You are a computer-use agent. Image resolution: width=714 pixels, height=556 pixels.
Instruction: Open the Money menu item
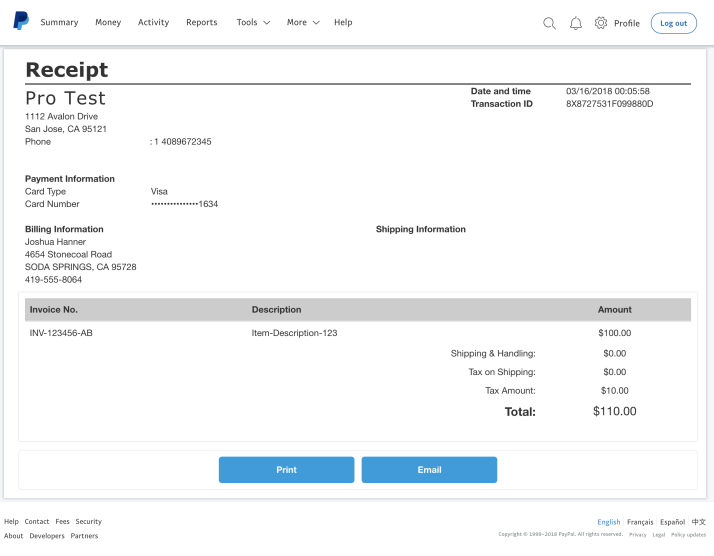(x=108, y=22)
